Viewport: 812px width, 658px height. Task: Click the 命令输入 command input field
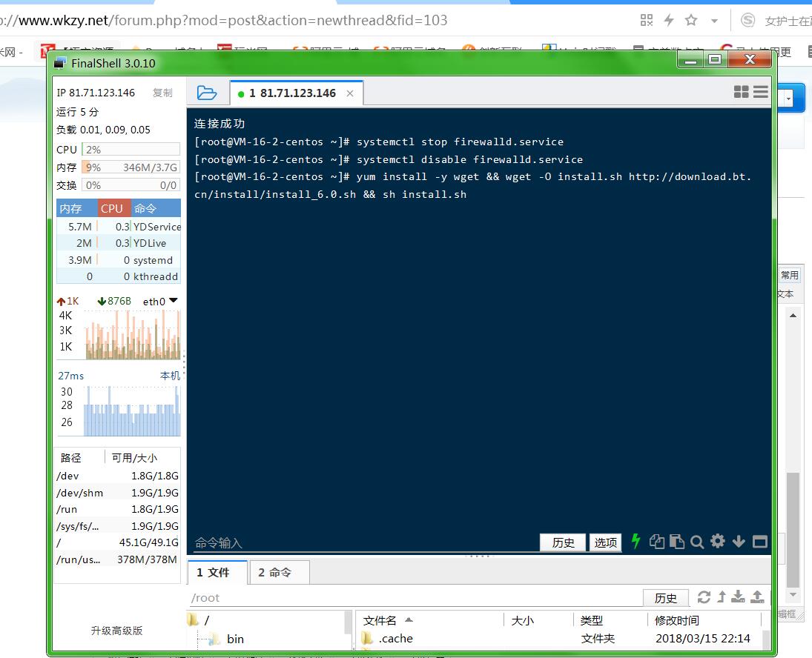(363, 543)
